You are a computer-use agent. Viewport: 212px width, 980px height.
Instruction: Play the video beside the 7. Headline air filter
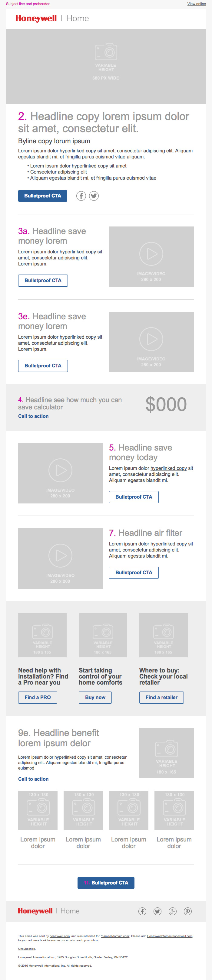coord(60,555)
